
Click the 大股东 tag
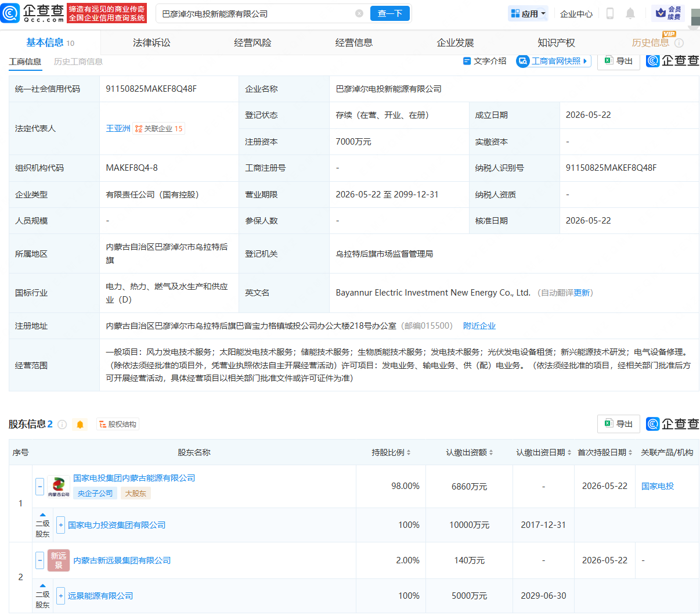coord(136,493)
